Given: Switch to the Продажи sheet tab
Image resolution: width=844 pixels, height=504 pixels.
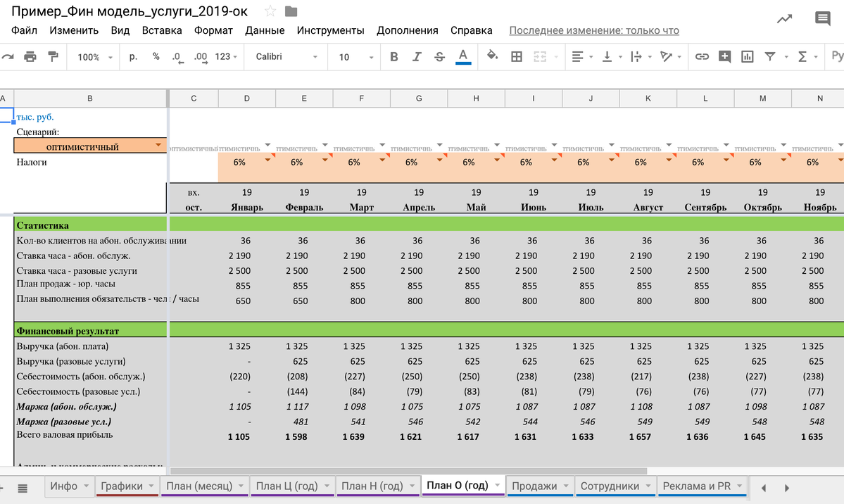Looking at the screenshot, I should 534,486.
